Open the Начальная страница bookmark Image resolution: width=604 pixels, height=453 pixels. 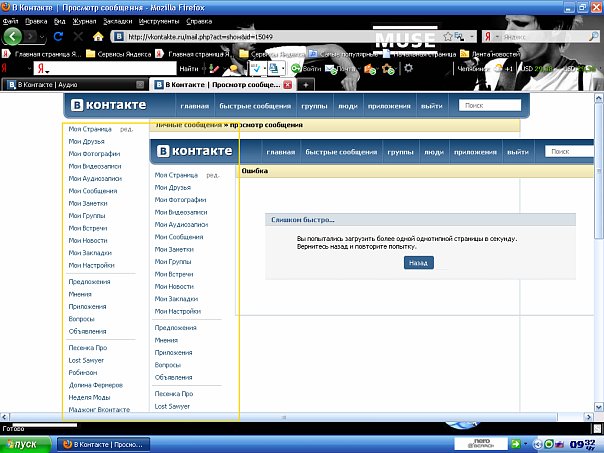[419, 54]
